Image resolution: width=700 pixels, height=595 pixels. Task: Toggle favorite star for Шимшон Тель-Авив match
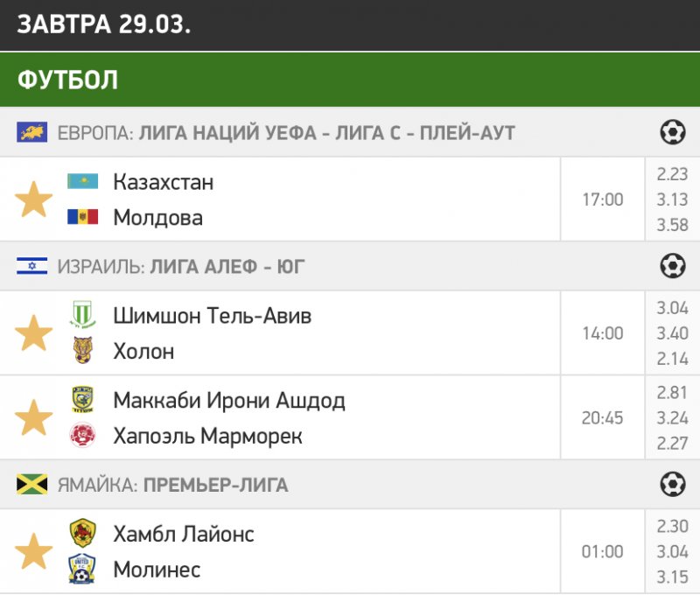click(34, 333)
